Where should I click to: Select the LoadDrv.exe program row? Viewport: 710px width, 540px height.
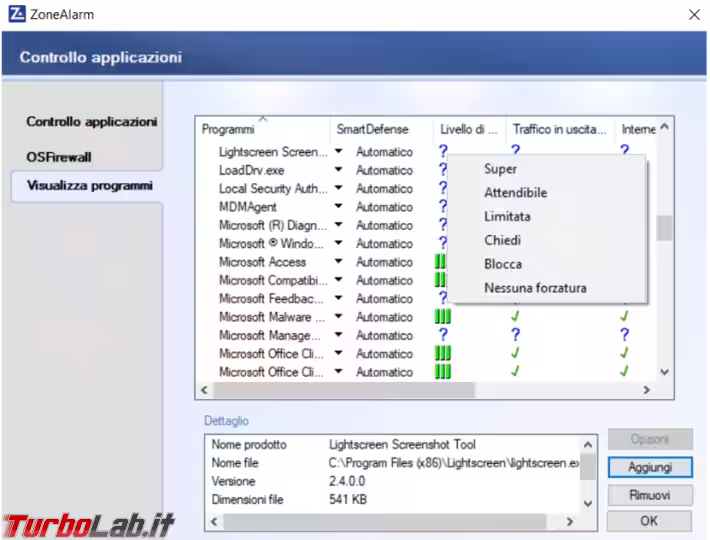251,170
